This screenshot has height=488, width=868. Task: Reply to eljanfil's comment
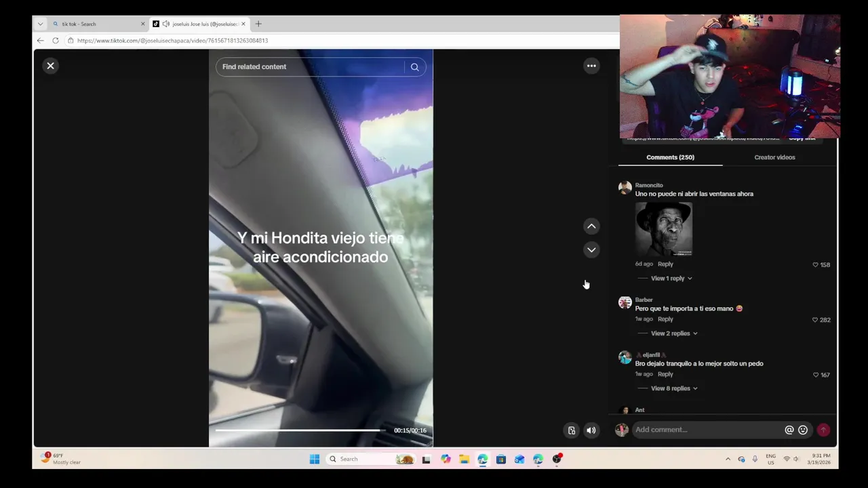[x=665, y=374]
